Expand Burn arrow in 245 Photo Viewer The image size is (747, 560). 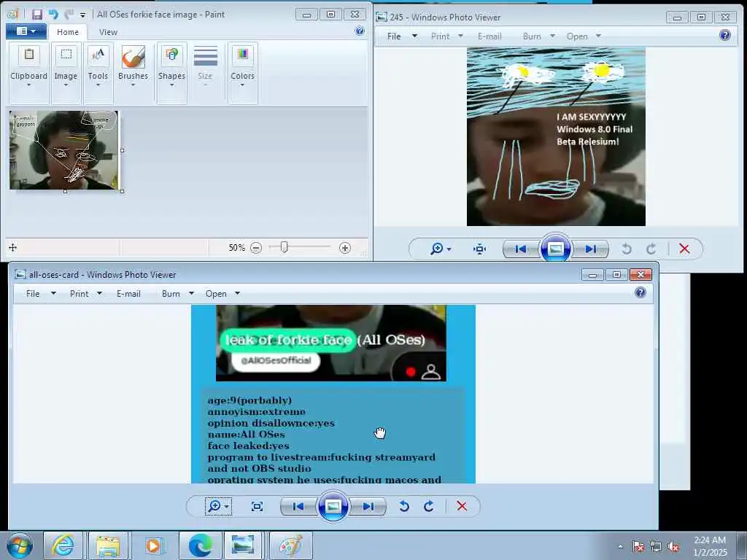552,36
